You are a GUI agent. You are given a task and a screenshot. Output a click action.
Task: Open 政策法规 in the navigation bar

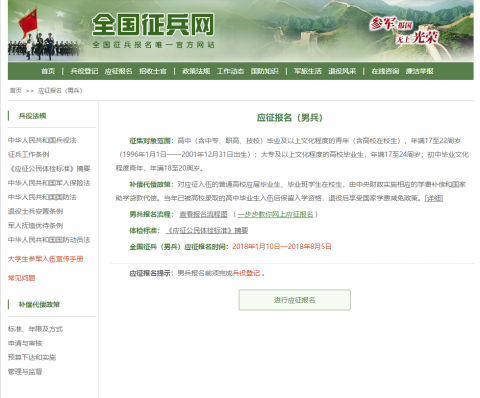pyautogui.click(x=196, y=71)
